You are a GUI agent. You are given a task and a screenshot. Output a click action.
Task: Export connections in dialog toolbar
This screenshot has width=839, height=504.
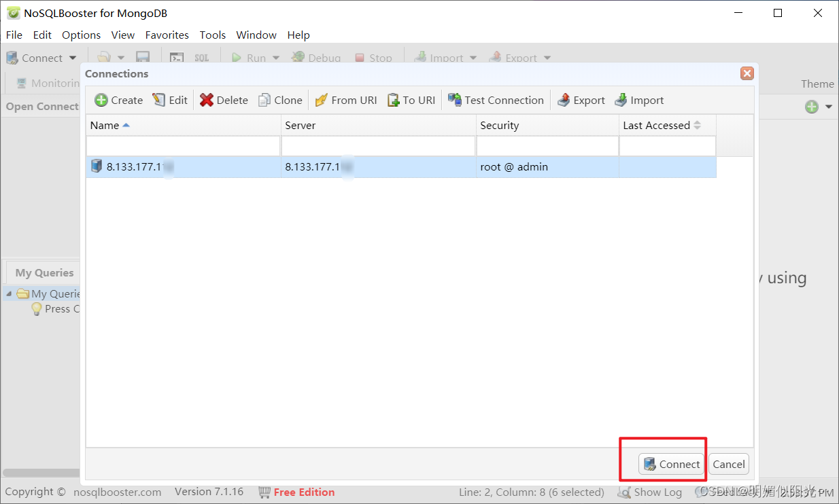(x=581, y=100)
